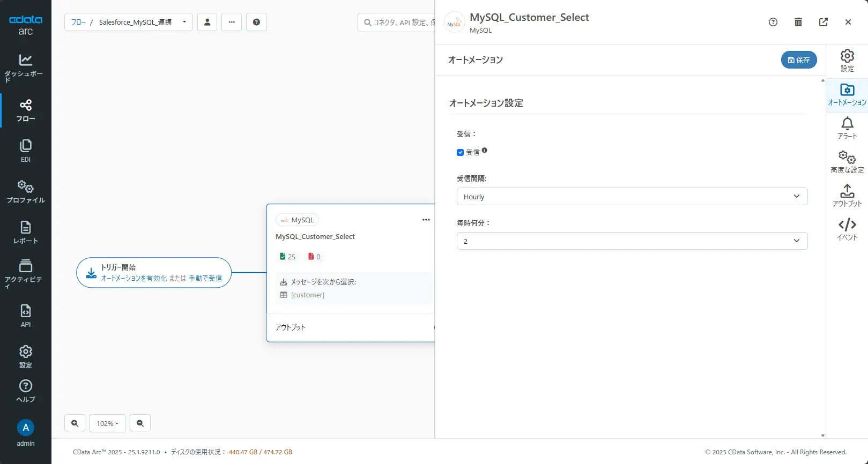868x464 pixels.
Task: Open the API sidebar item
Action: (x=25, y=316)
